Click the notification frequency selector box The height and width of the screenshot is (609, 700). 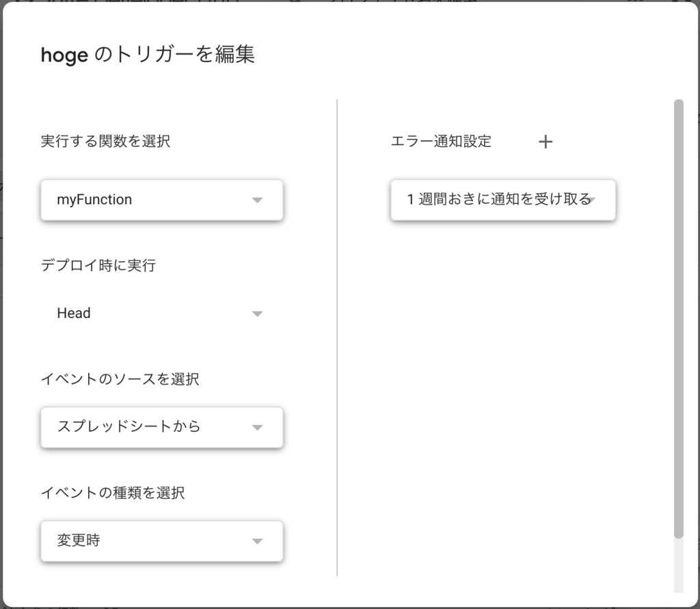click(503, 200)
